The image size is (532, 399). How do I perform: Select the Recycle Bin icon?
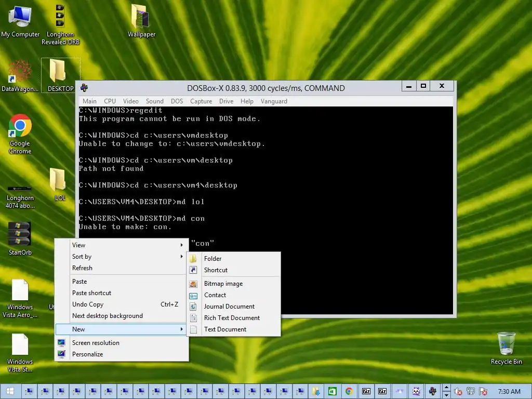[x=506, y=349]
